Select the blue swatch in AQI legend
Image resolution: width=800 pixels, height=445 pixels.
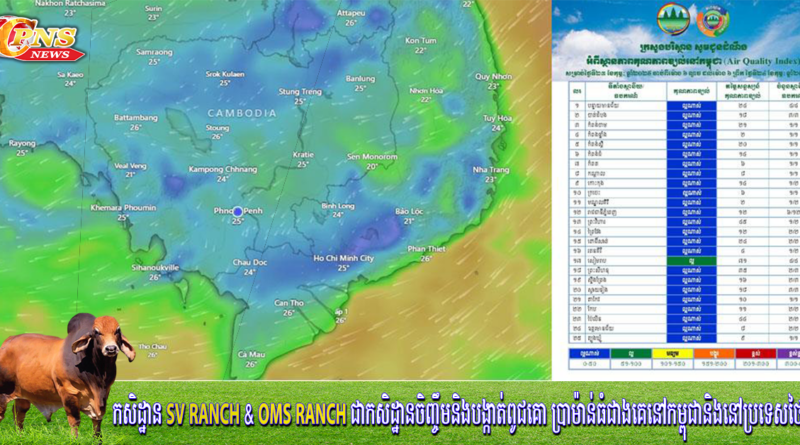[x=589, y=353]
